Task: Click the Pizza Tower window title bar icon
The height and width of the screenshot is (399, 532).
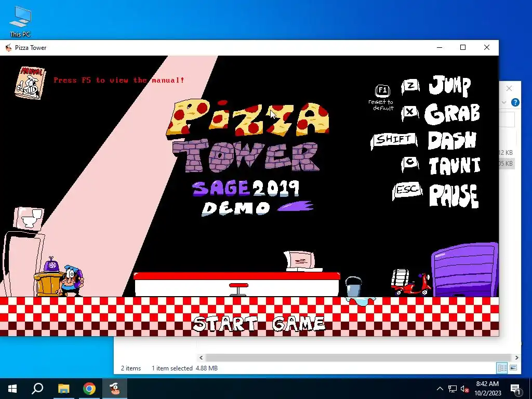Action: coord(8,47)
